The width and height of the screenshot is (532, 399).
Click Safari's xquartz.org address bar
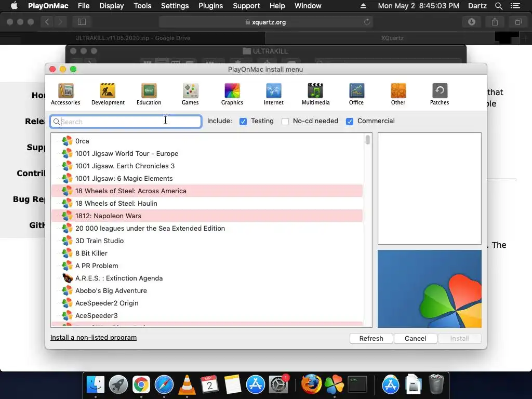tap(265, 22)
